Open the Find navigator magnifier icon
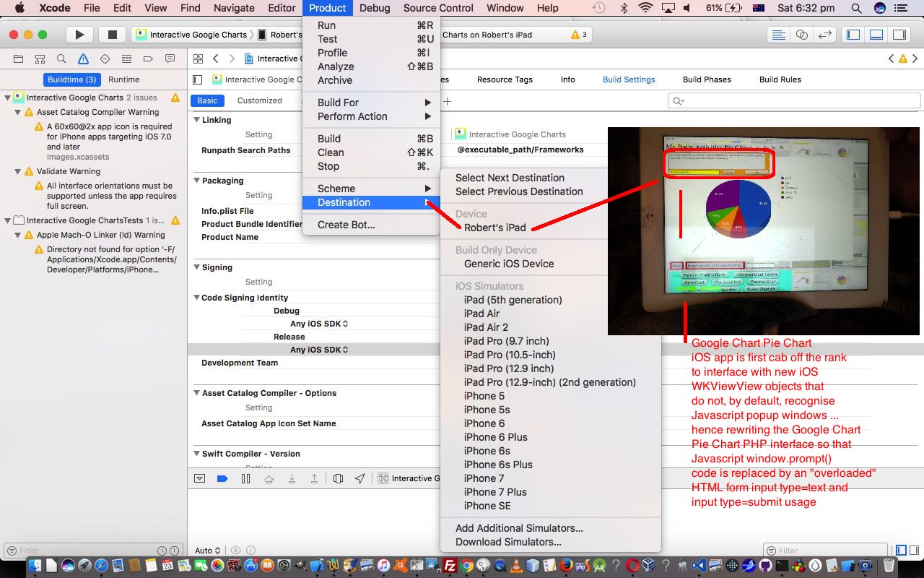The image size is (924, 578). 62,59
